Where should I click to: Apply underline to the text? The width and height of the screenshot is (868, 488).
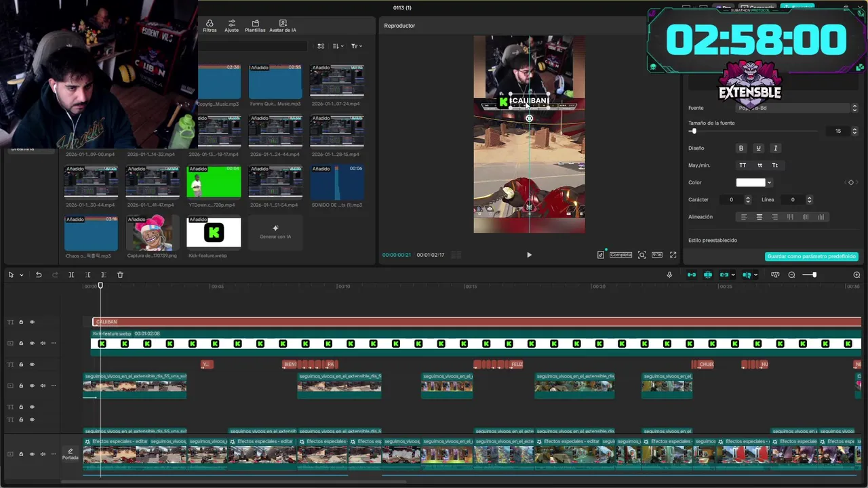click(758, 148)
